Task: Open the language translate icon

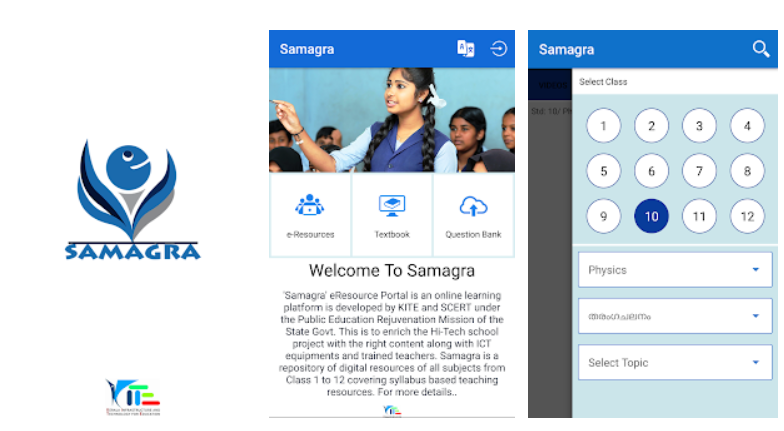Action: tap(466, 48)
